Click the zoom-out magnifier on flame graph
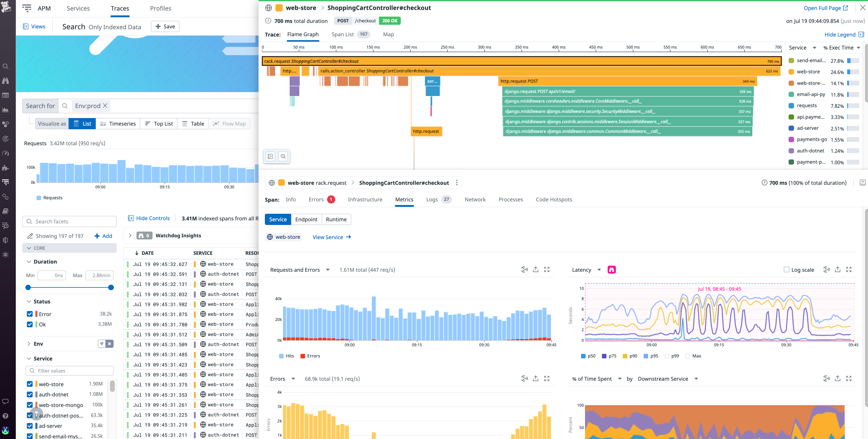The height and width of the screenshot is (439, 868). (x=283, y=156)
